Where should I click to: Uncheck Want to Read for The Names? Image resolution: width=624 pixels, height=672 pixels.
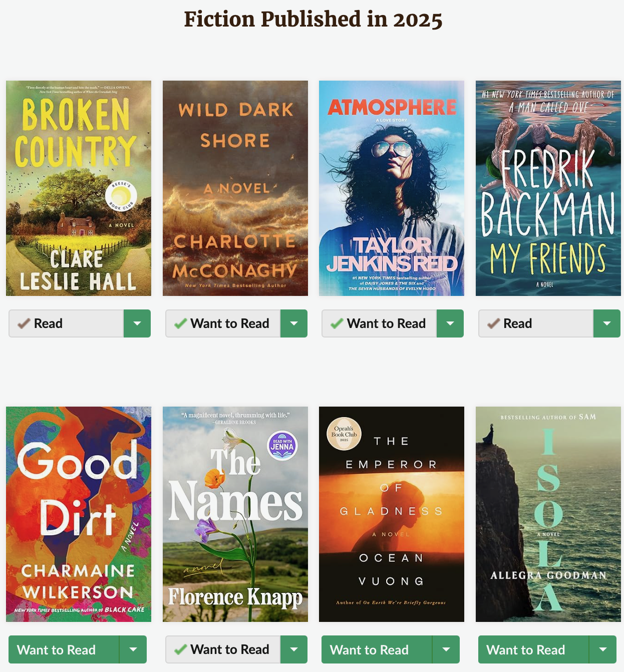[223, 649]
